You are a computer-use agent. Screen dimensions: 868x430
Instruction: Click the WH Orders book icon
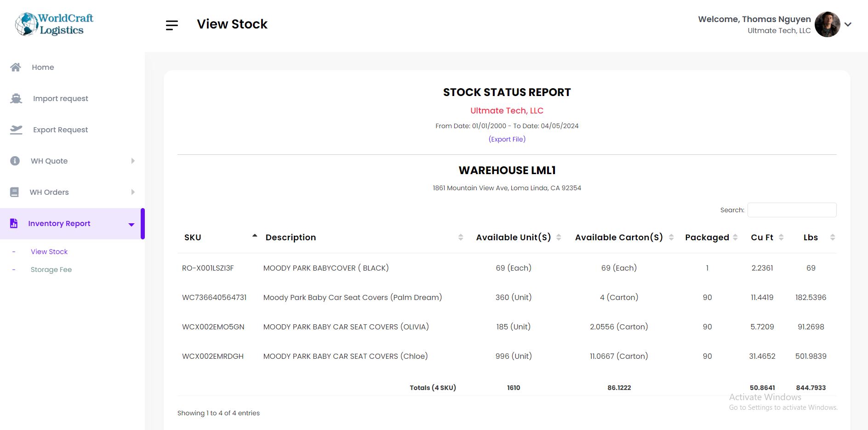tap(15, 192)
